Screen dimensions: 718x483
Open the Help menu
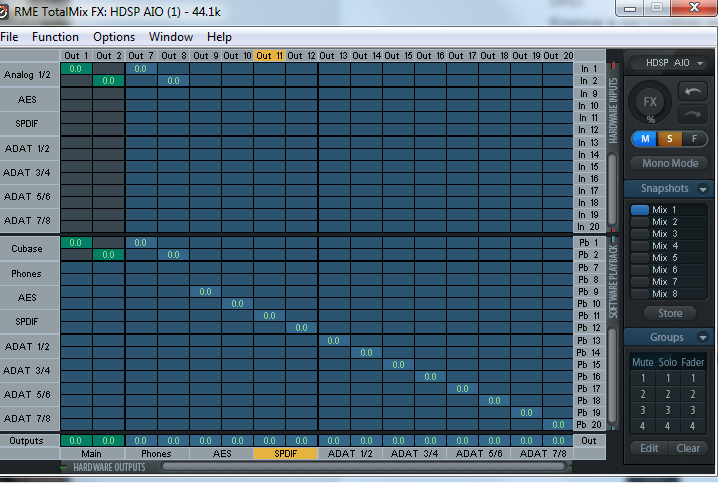coord(219,37)
